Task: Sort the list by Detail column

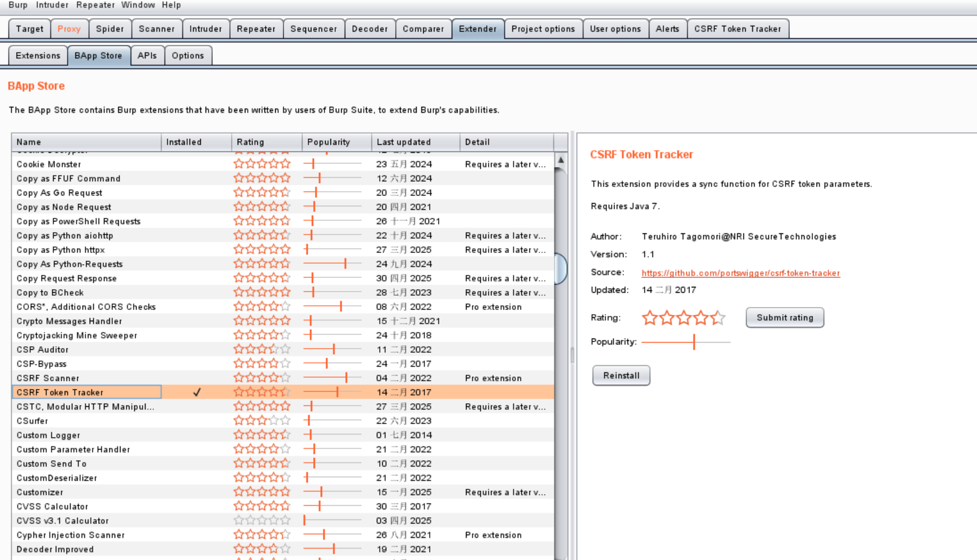Action: [507, 142]
